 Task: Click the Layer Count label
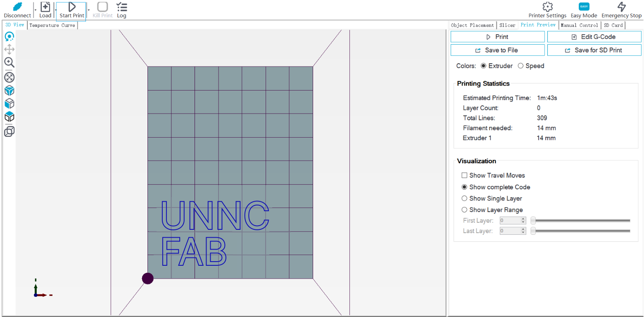pos(481,108)
